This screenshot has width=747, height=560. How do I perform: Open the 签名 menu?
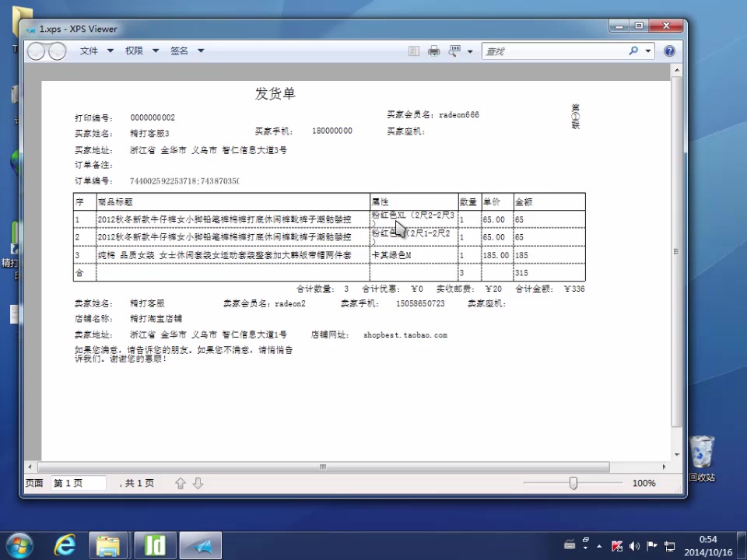tap(179, 51)
